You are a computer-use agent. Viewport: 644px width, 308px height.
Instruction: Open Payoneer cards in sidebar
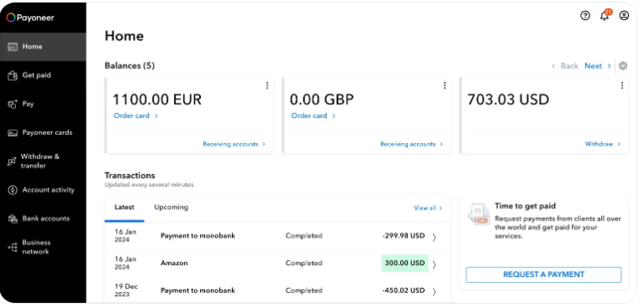coord(43,133)
